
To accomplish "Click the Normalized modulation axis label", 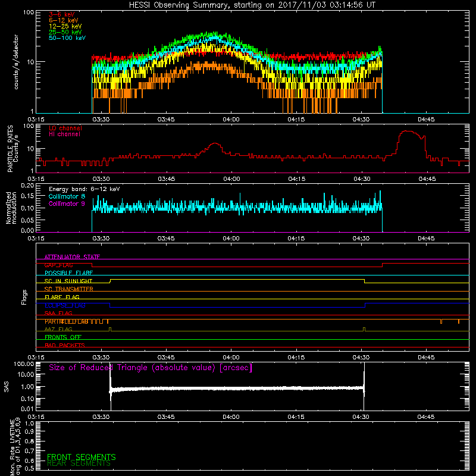I will 11,208.
